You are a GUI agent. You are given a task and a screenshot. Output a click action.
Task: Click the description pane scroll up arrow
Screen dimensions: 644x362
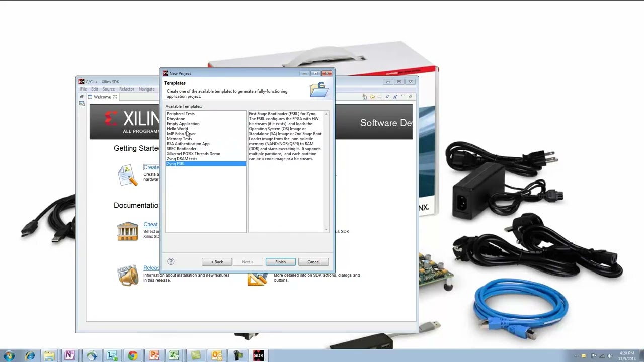[x=326, y=114]
